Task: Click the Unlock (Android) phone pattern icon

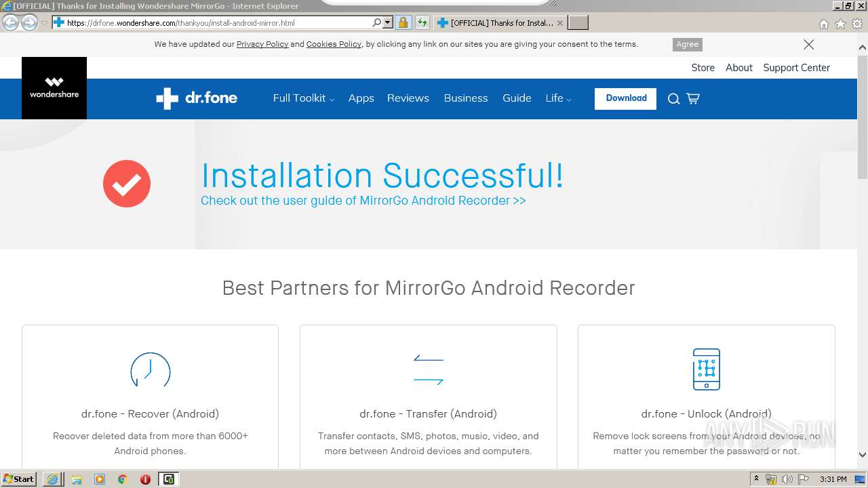Action: pos(707,369)
